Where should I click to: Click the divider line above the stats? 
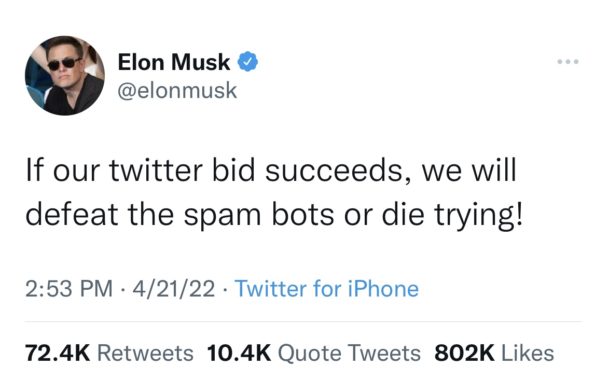(303, 322)
